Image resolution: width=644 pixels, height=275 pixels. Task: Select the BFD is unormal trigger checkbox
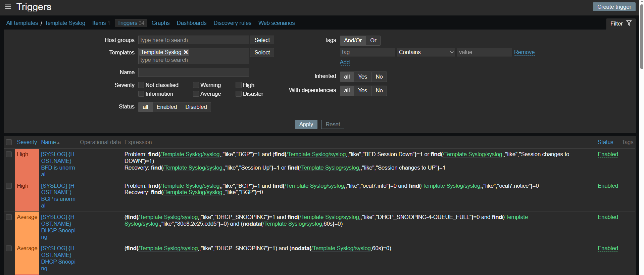[x=9, y=154]
